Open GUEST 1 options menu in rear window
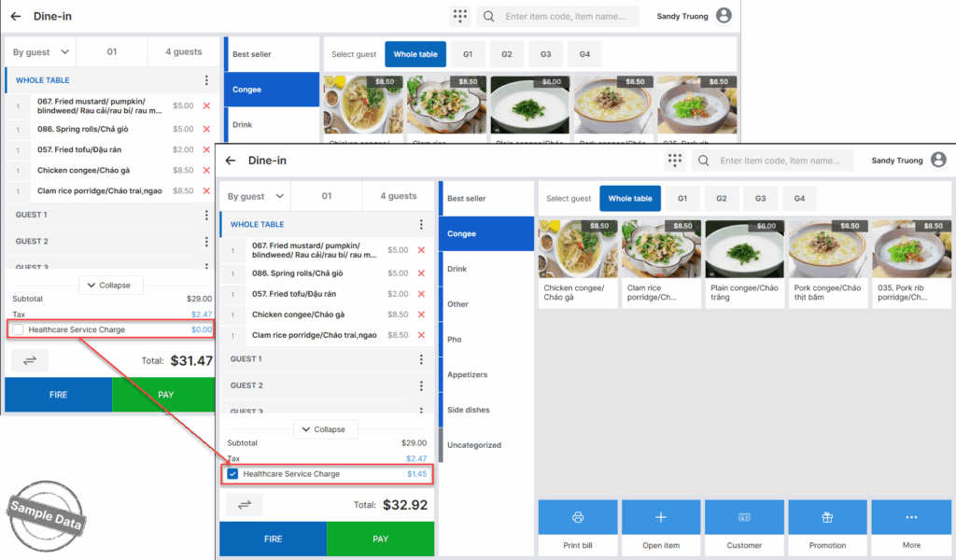956x560 pixels. [x=206, y=215]
